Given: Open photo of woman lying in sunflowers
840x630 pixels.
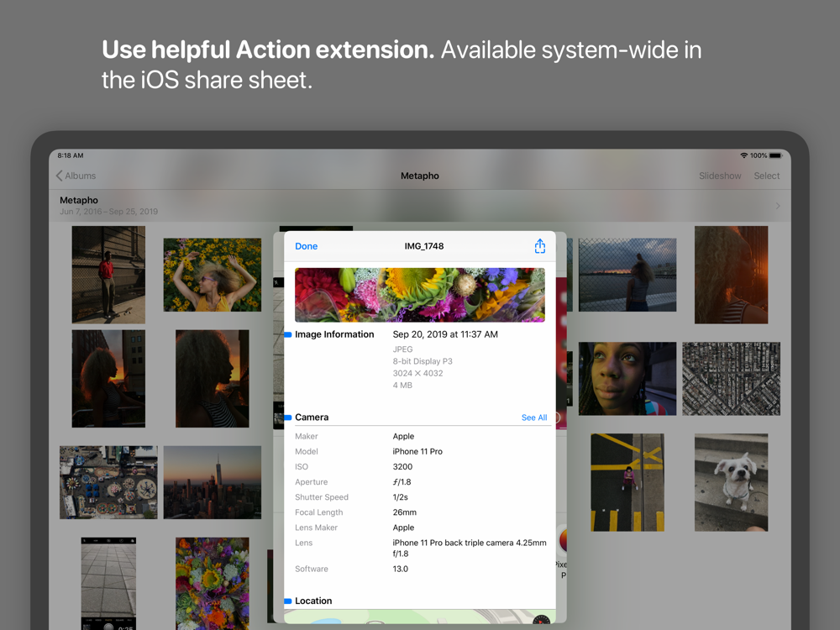Looking at the screenshot, I should [213, 275].
